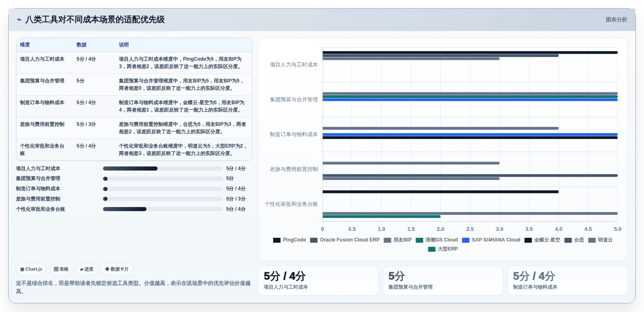Open the 5分 集团预算与合并管理 data card
The height and width of the screenshot is (312, 644).
[443, 280]
